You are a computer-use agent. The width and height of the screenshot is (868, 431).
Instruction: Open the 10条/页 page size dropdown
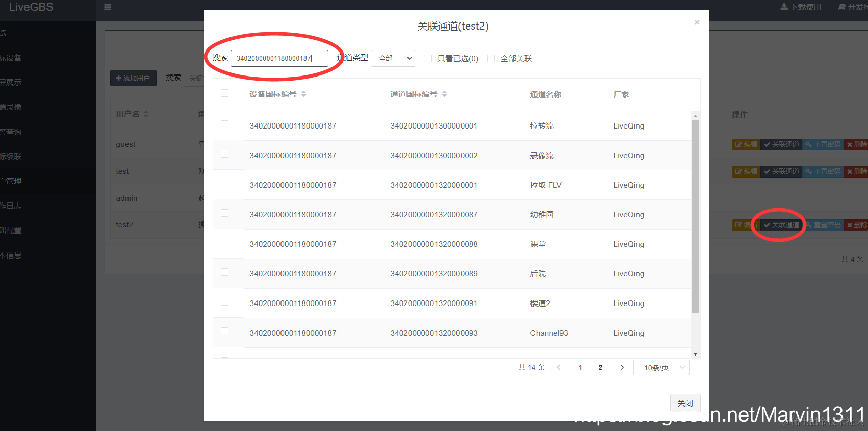point(661,367)
